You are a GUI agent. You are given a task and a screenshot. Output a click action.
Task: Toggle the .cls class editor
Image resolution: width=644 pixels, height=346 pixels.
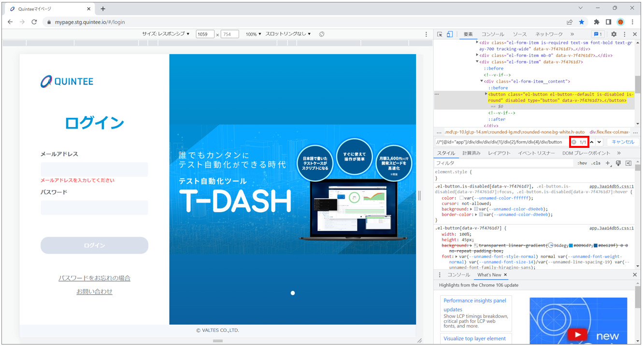click(x=596, y=163)
